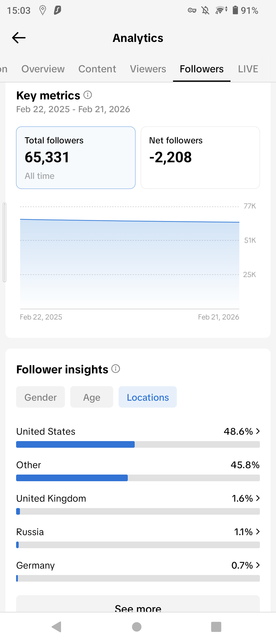
Task: Tap the Android back navigation triangle
Action: (57, 627)
